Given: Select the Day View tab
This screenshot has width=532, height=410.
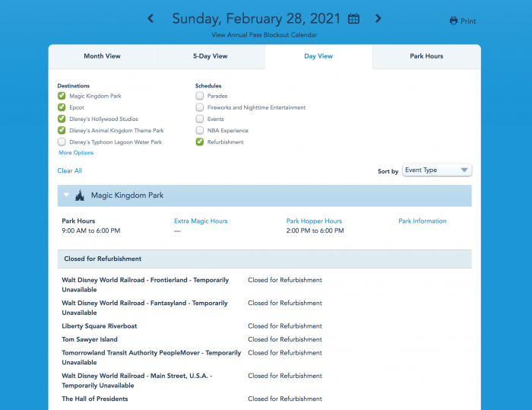Looking at the screenshot, I should (x=318, y=56).
